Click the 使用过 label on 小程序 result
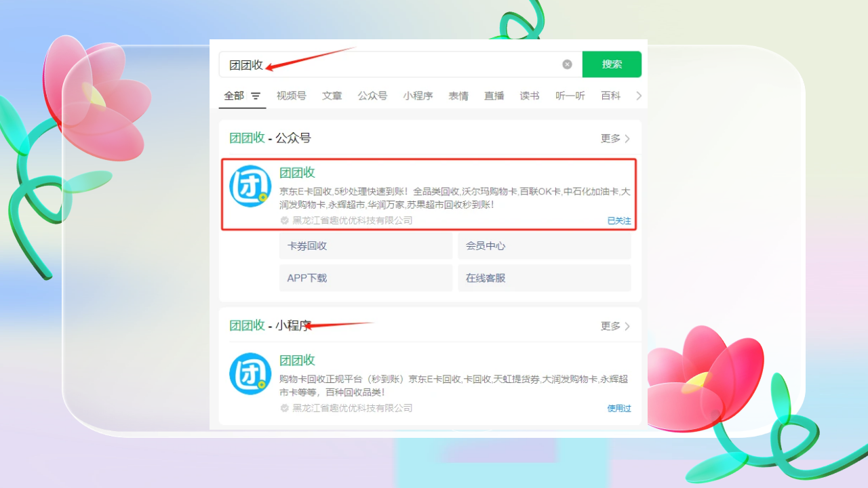 coord(619,408)
